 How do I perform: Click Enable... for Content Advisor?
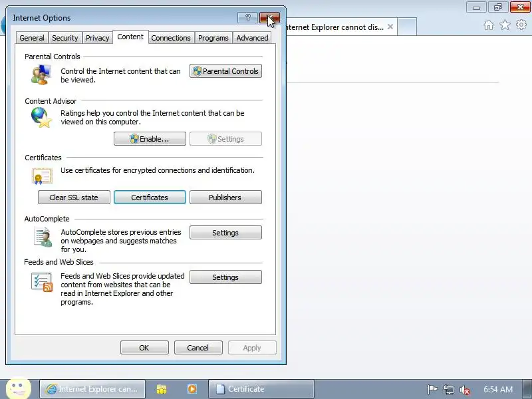click(150, 139)
